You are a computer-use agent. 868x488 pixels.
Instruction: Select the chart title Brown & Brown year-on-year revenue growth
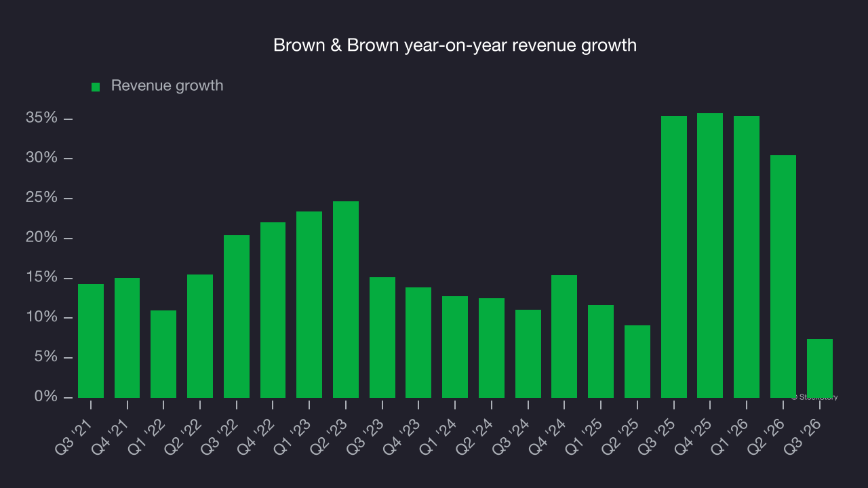(455, 45)
